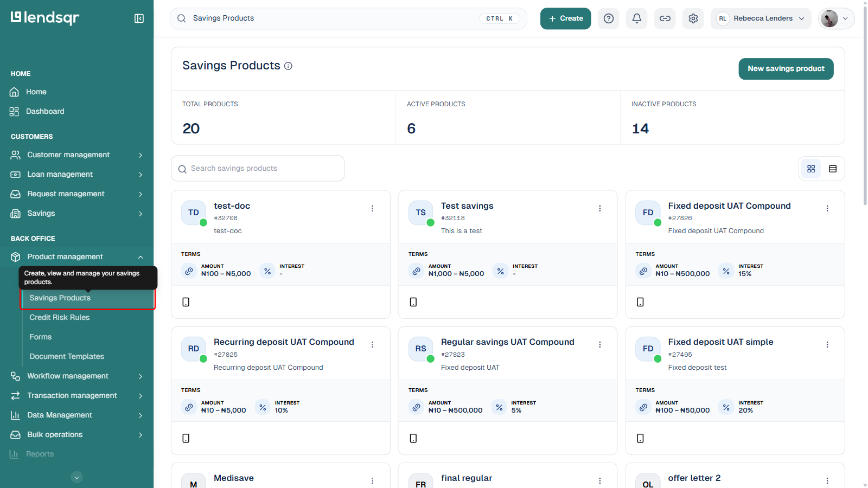Open three-dot menu on Medisave card

point(373,480)
